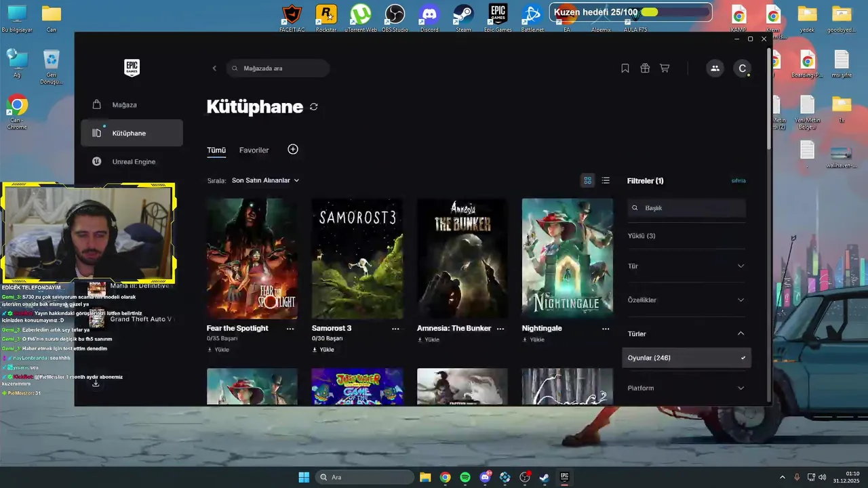The image size is (868, 488).
Task: Open the Son Satın Alınanlar sort dropdown
Action: (265, 180)
